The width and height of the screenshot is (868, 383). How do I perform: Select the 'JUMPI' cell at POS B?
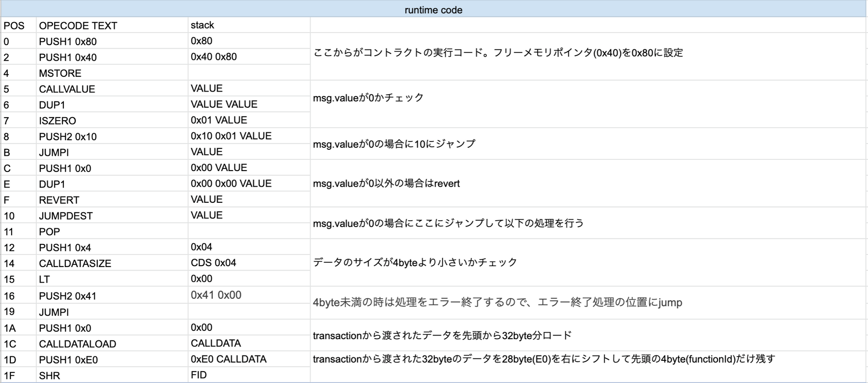[x=112, y=152]
